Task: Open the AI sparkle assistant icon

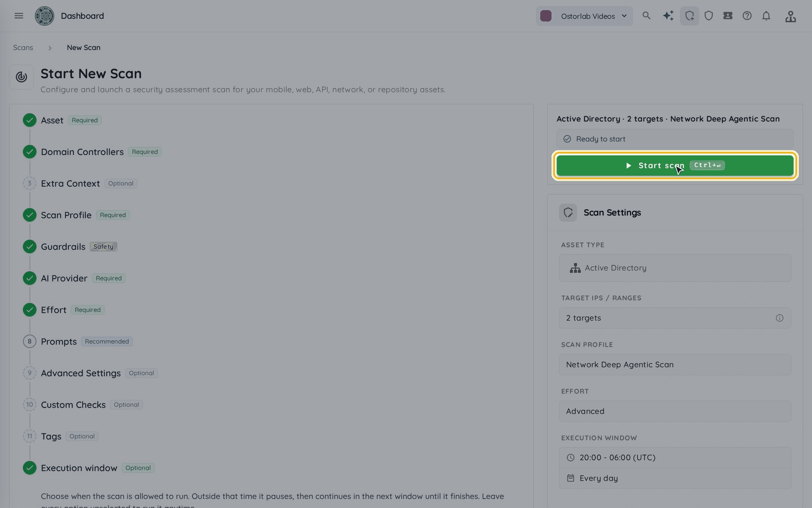Action: [668, 16]
